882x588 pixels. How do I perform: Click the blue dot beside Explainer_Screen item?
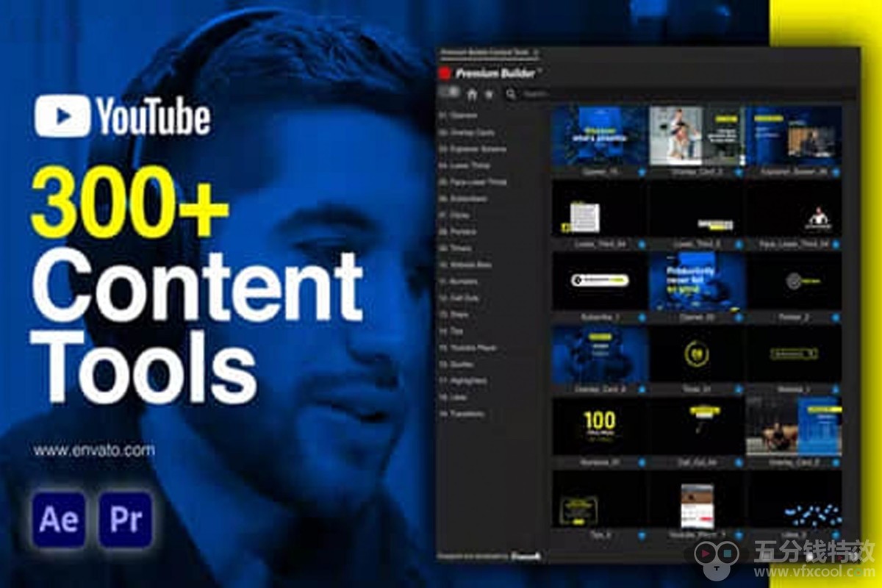[836, 172]
